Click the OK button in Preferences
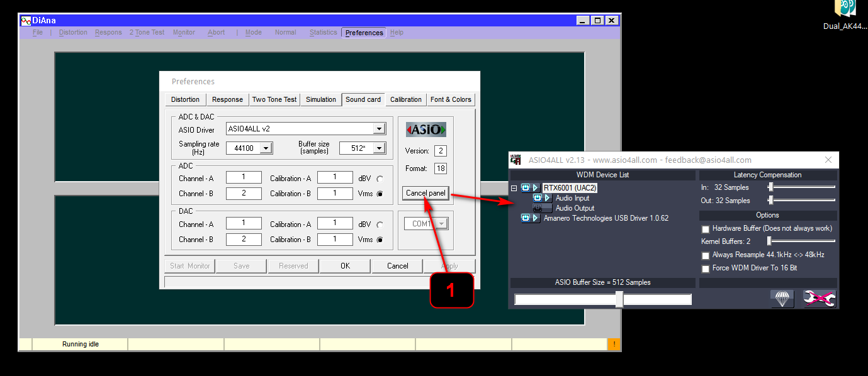Image resolution: width=868 pixels, height=376 pixels. (x=345, y=266)
